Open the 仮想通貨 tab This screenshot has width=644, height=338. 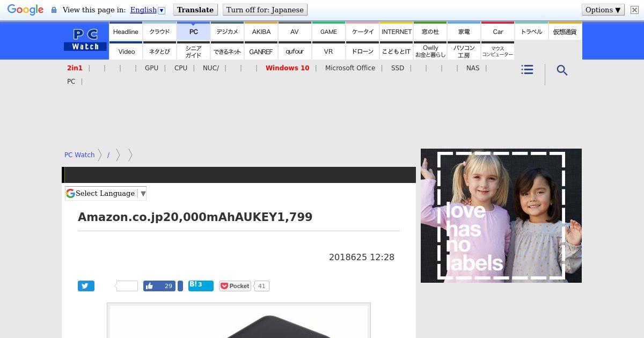[x=565, y=31]
